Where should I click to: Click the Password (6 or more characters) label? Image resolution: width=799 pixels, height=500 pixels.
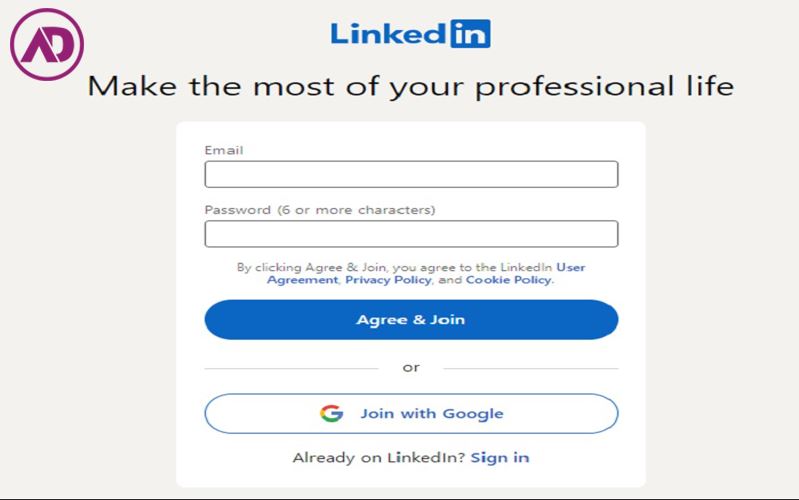pos(320,210)
